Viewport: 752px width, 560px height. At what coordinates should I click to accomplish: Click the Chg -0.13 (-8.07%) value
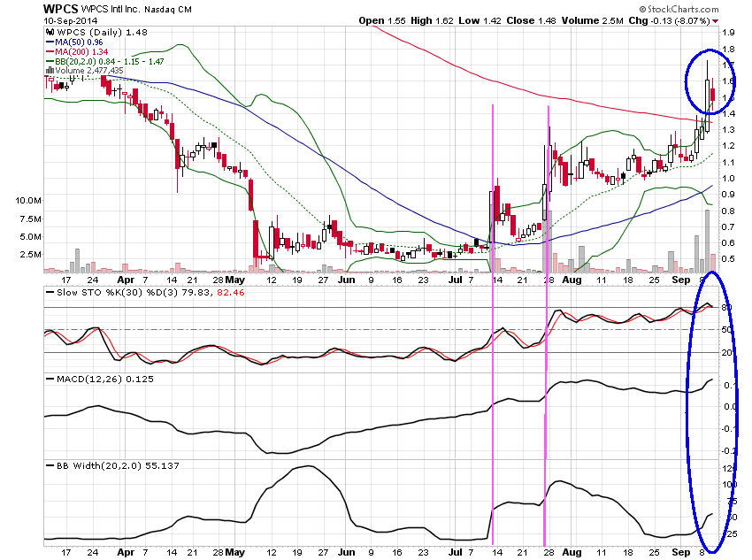point(669,20)
